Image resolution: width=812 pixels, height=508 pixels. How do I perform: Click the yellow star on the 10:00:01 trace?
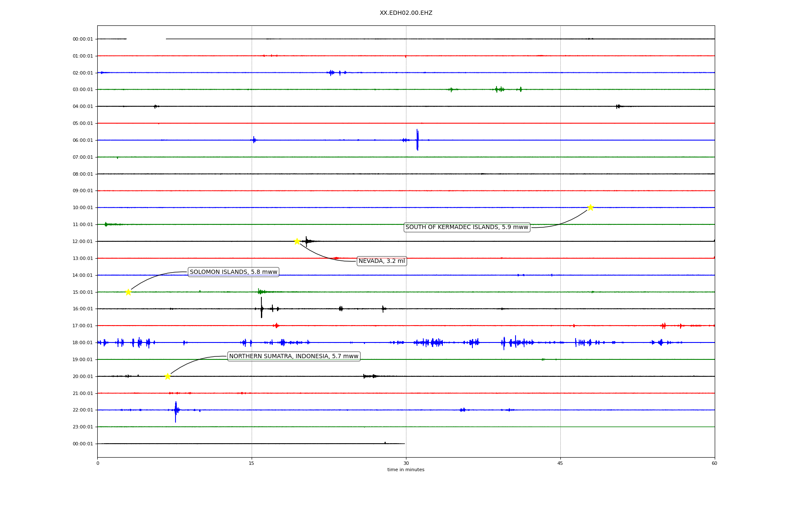coord(590,207)
